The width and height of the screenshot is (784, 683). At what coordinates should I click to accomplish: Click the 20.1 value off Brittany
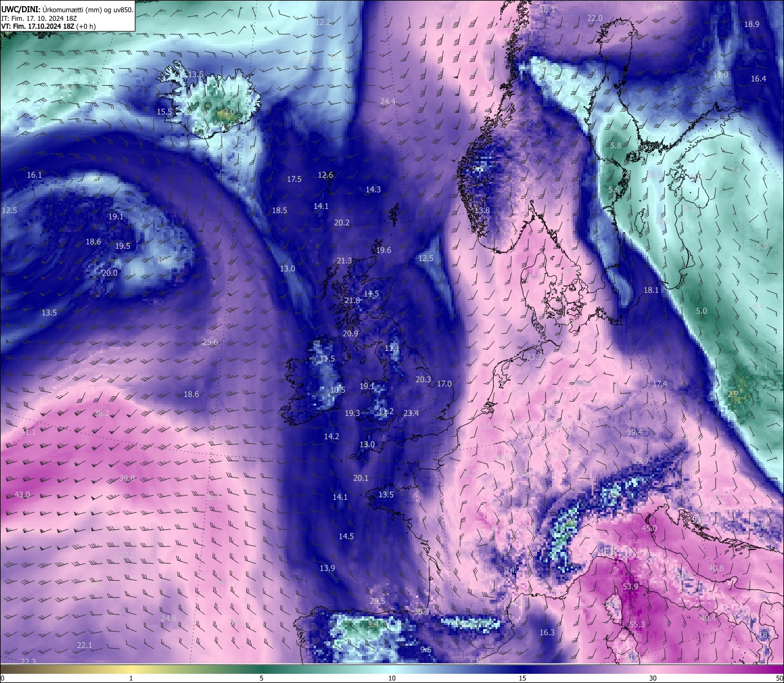click(x=361, y=478)
